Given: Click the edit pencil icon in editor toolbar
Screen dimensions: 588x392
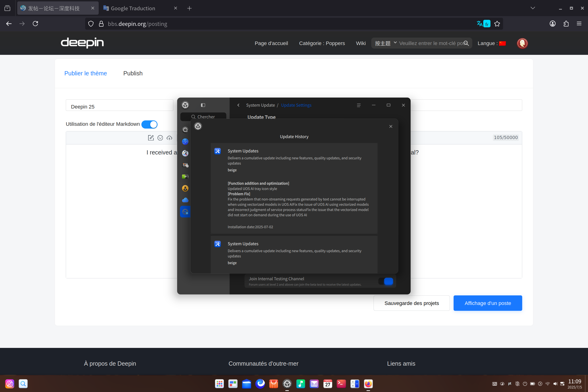Looking at the screenshot, I should (x=151, y=138).
